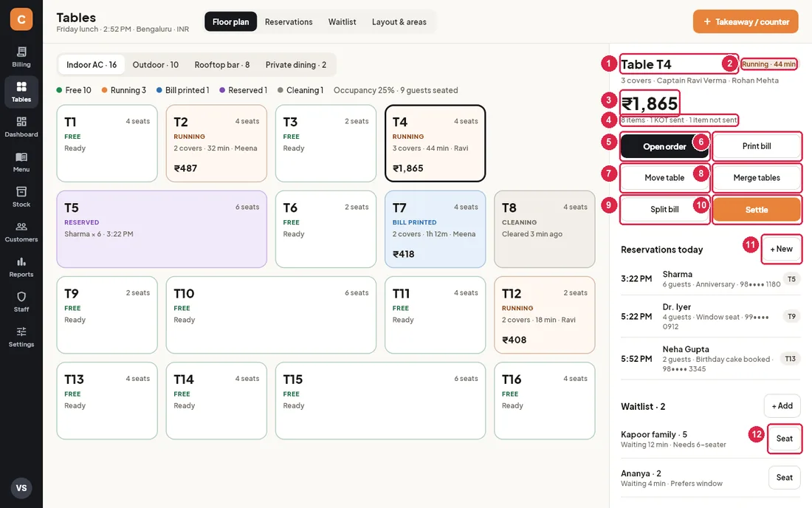Select free table T16

click(544, 401)
